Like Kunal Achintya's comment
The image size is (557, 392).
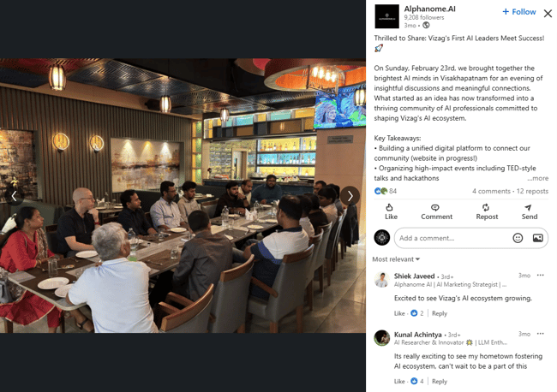[399, 382]
